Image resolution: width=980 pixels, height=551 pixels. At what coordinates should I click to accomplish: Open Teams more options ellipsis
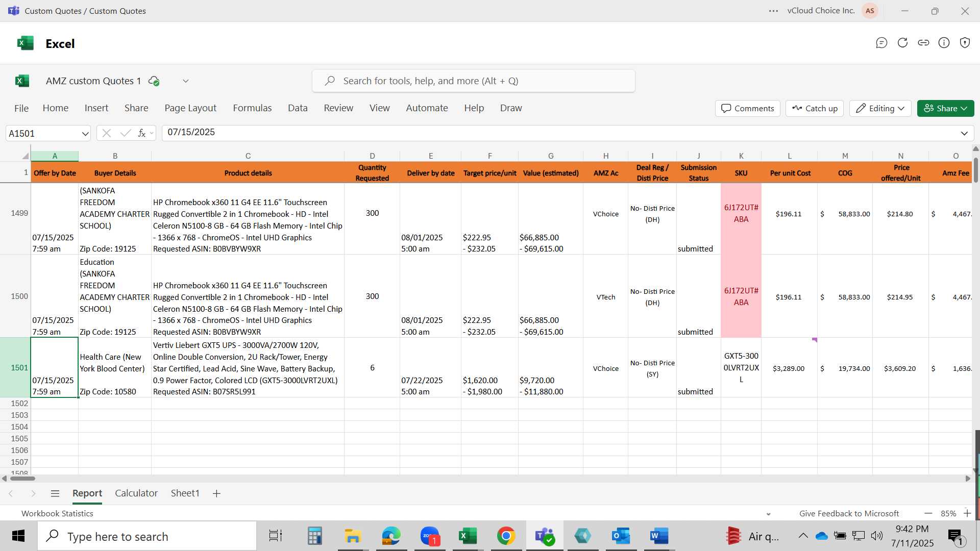[773, 11]
